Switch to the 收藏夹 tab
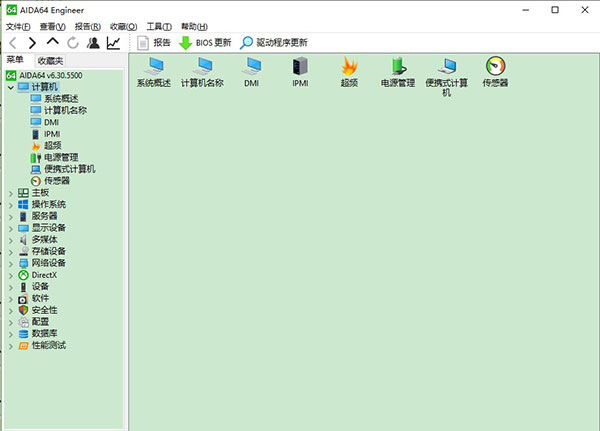Viewport: 600px width, 431px height. 50,60
